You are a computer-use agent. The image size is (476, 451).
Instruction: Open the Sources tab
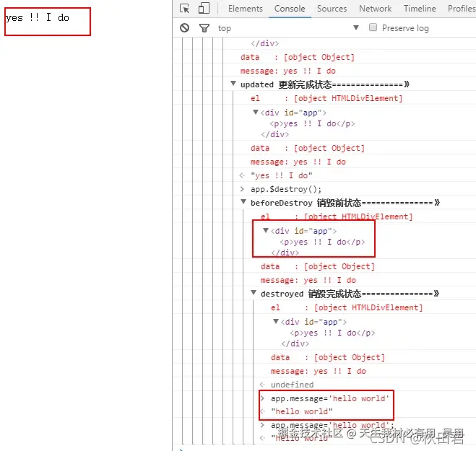click(x=332, y=9)
